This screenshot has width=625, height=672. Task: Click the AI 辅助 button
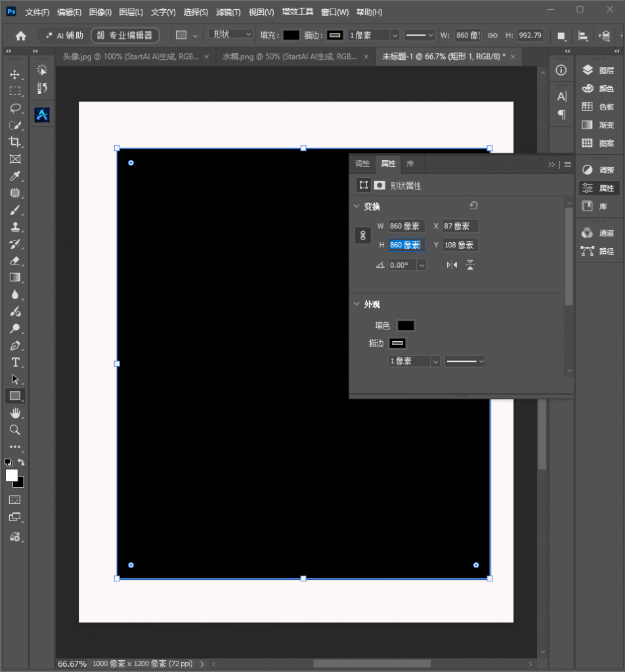(x=65, y=35)
